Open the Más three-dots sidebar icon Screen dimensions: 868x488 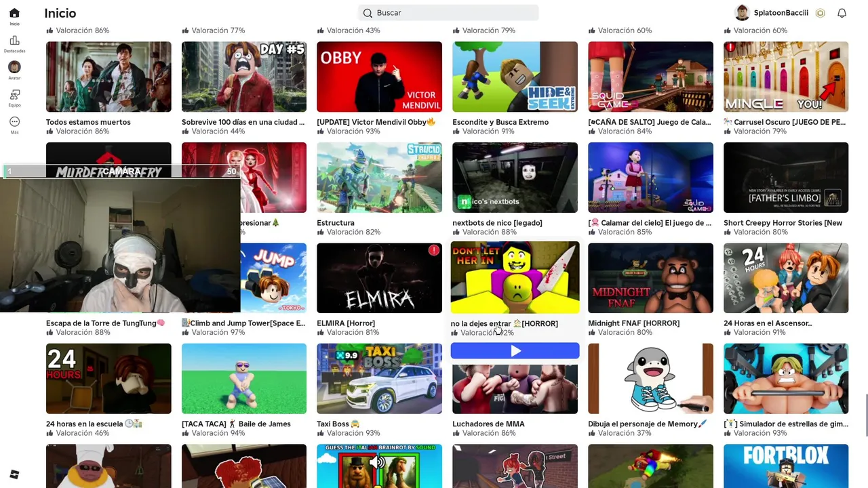[x=14, y=121]
